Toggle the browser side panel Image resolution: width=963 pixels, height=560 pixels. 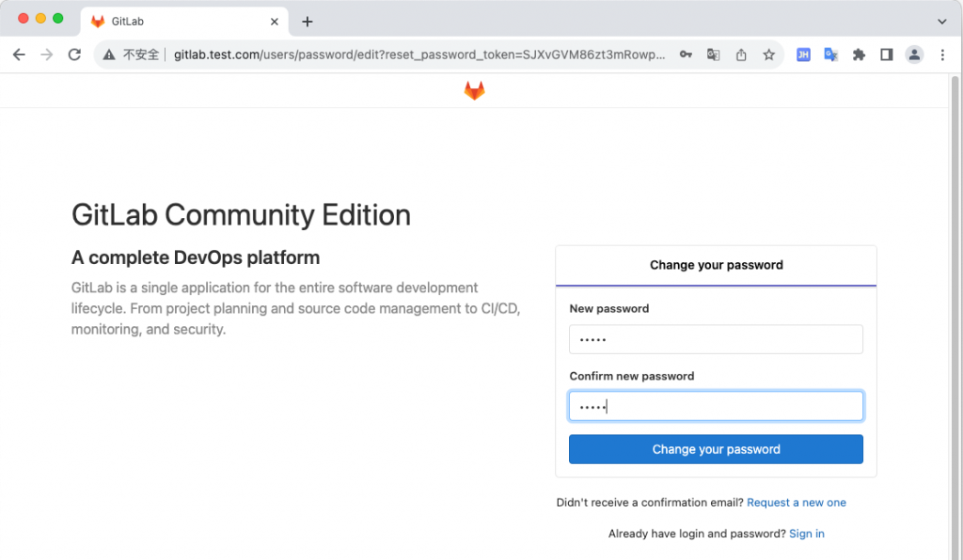coord(886,54)
